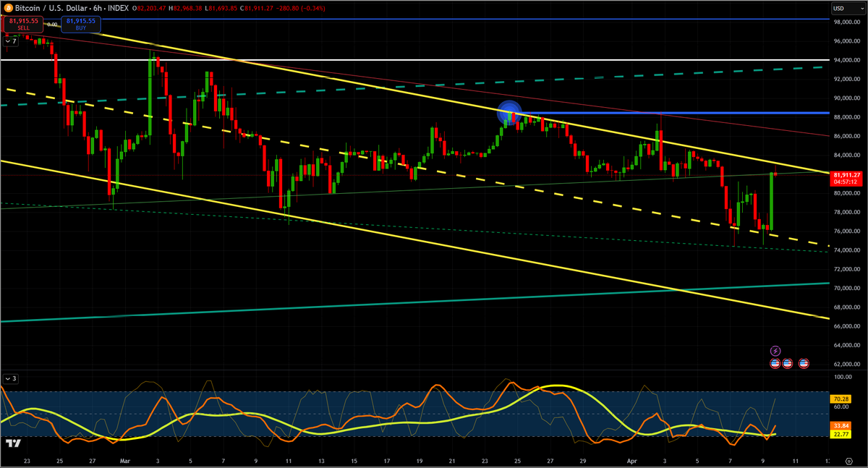Click the 100.00 label on indicator scale
868x468 pixels.
[842, 377]
